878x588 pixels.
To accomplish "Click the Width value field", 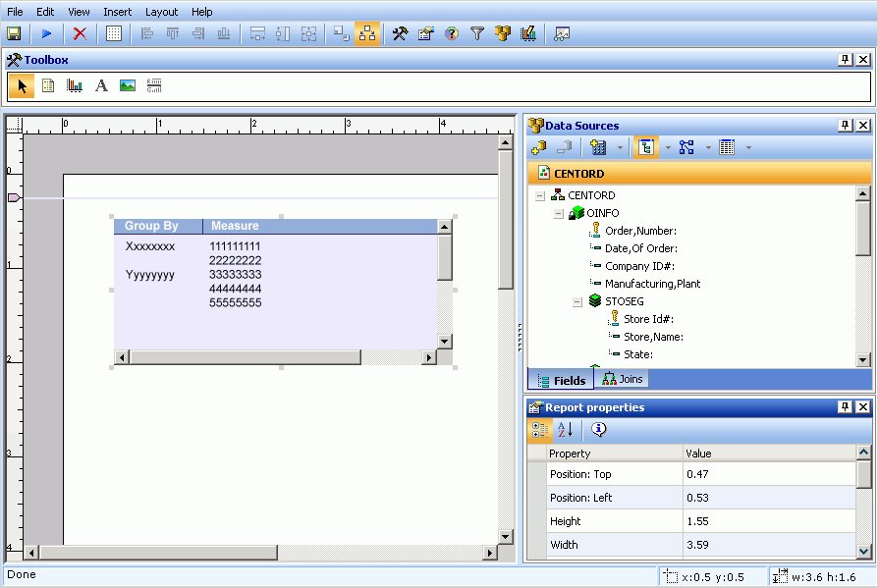I will pyautogui.click(x=768, y=545).
